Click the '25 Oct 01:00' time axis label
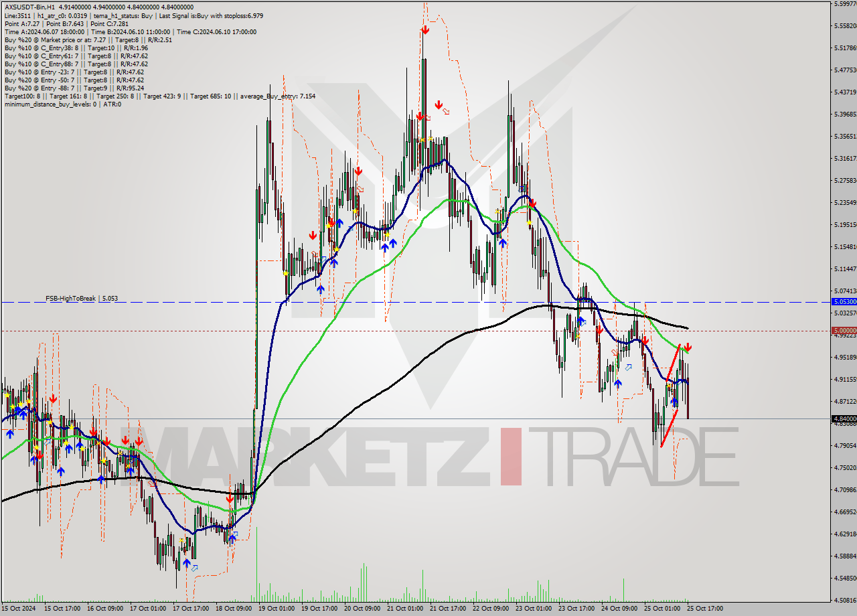This screenshot has width=857, height=616. (x=661, y=609)
